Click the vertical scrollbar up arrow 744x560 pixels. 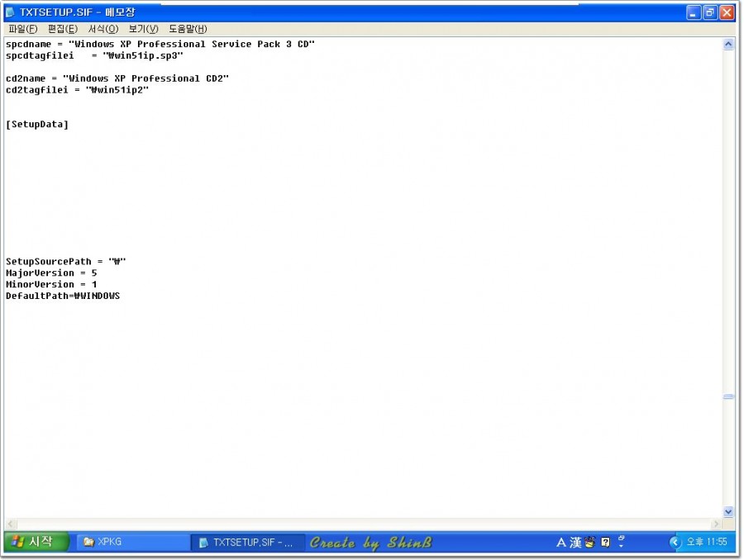728,45
